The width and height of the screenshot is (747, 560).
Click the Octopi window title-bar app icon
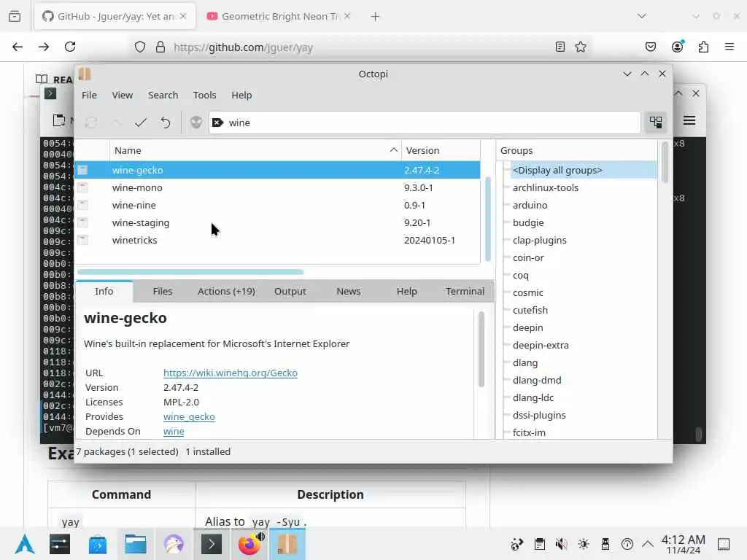pos(85,74)
